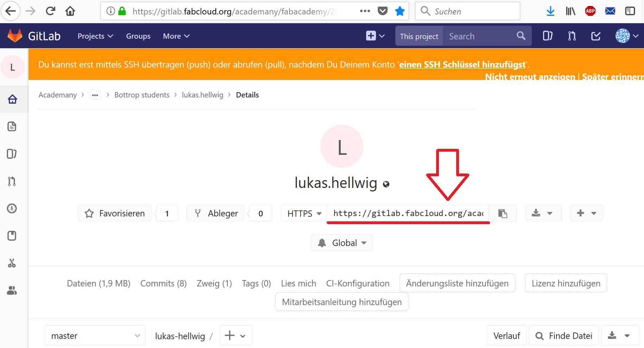Open the Wiki book icon in sidebar

(x=12, y=236)
